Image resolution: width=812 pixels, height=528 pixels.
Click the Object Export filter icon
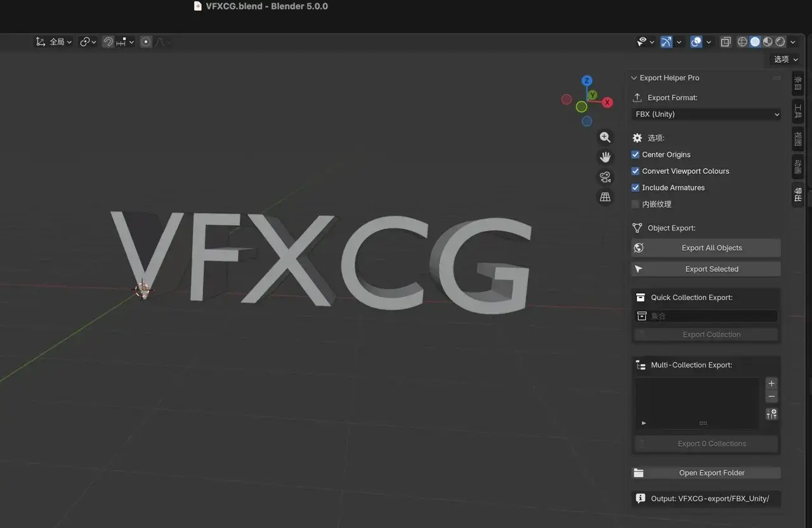[x=638, y=228]
